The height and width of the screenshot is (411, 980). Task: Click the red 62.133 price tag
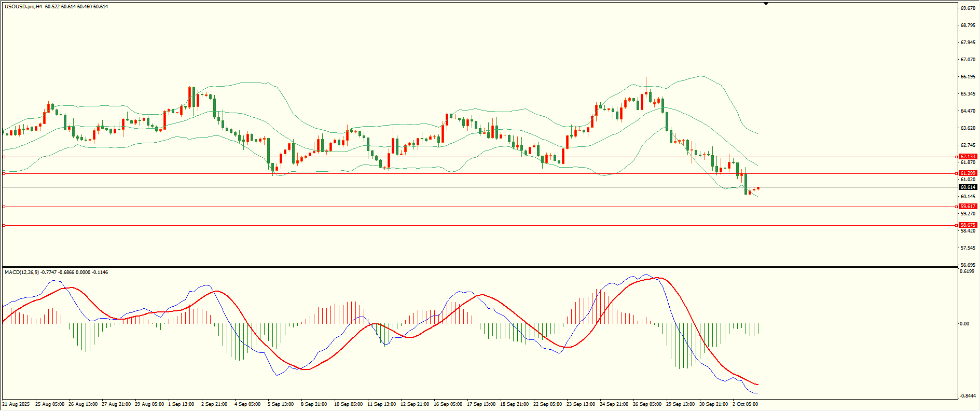pos(968,157)
